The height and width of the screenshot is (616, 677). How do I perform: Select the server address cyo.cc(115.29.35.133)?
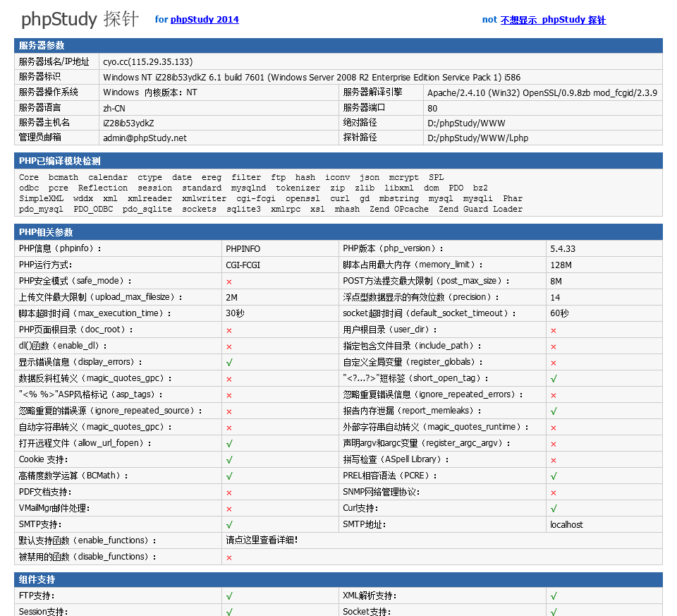click(148, 62)
